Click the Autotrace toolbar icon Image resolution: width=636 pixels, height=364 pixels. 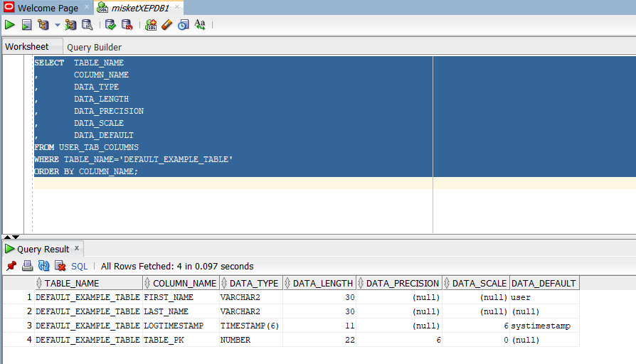[x=70, y=25]
